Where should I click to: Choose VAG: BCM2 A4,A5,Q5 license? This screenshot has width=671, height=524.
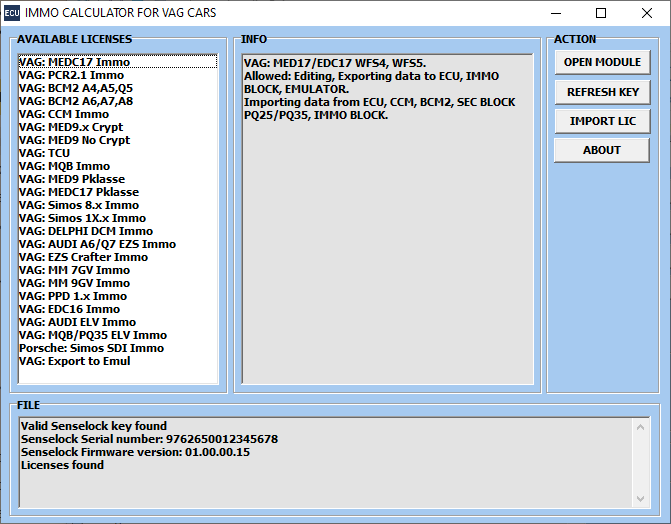point(76,88)
